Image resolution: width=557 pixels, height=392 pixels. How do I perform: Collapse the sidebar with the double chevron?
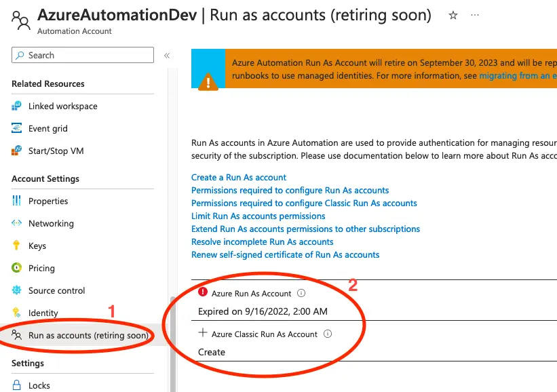(x=167, y=56)
